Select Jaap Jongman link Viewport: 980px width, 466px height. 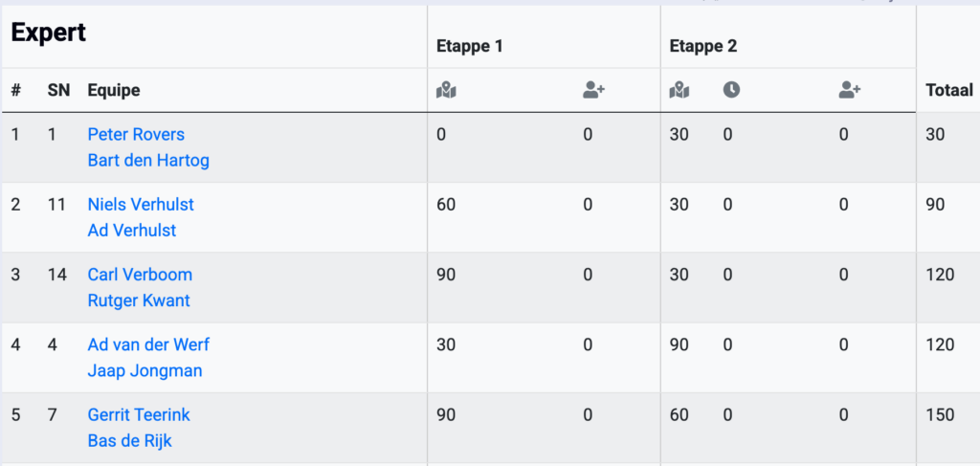pos(145,370)
